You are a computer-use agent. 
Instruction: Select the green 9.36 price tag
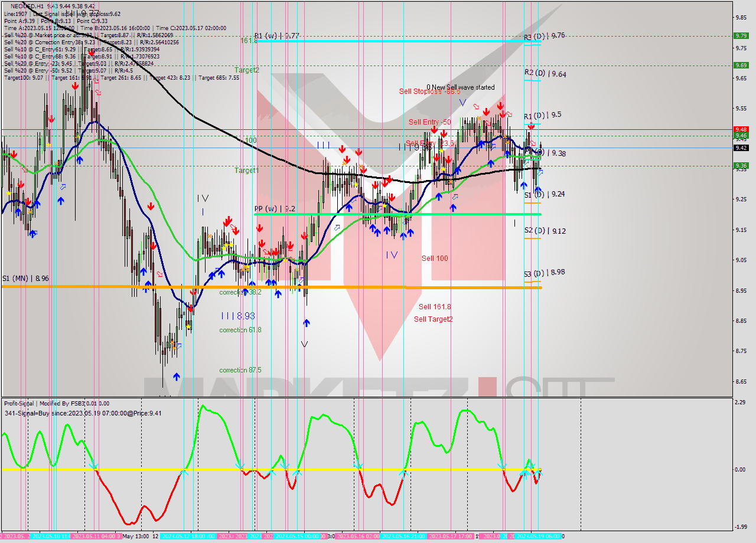pyautogui.click(x=741, y=166)
